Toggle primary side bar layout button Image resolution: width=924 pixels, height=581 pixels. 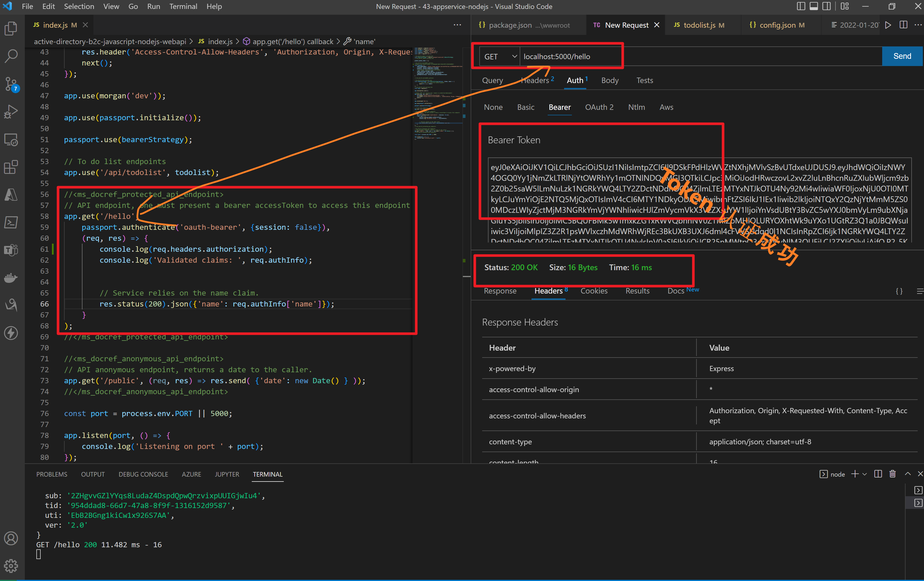(x=801, y=6)
